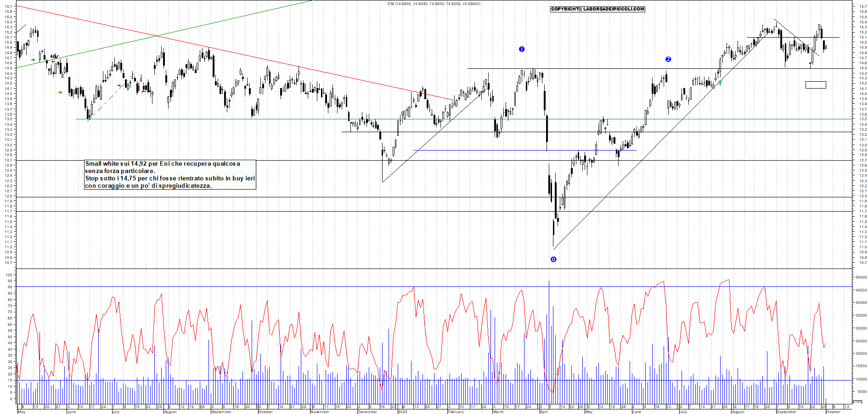The width and height of the screenshot is (868, 414).
Task: Click the March label on the time axis
Action: pos(498,412)
